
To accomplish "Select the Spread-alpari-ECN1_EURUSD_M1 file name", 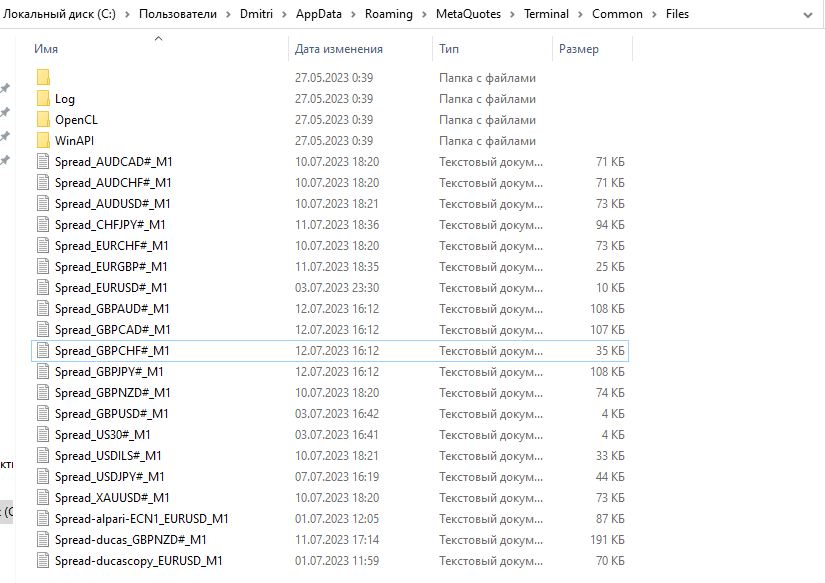I will 142,519.
